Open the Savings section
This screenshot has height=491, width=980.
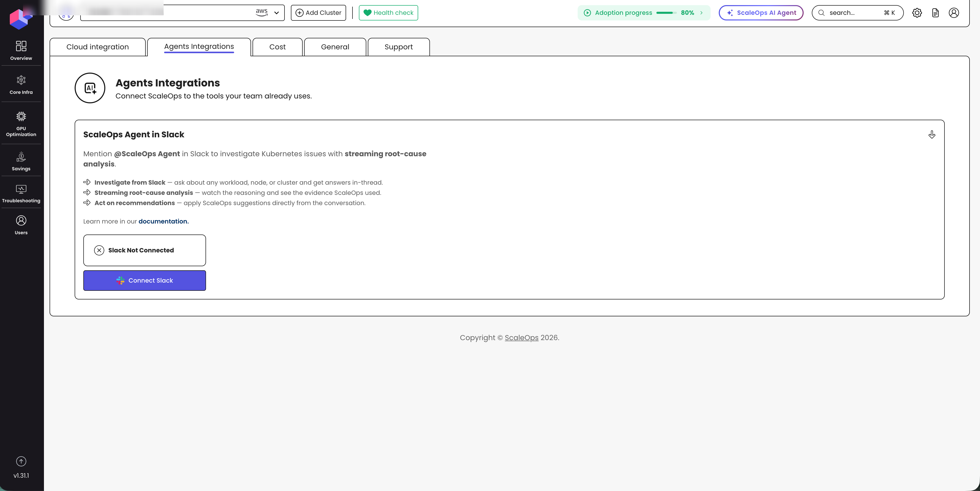point(21,161)
